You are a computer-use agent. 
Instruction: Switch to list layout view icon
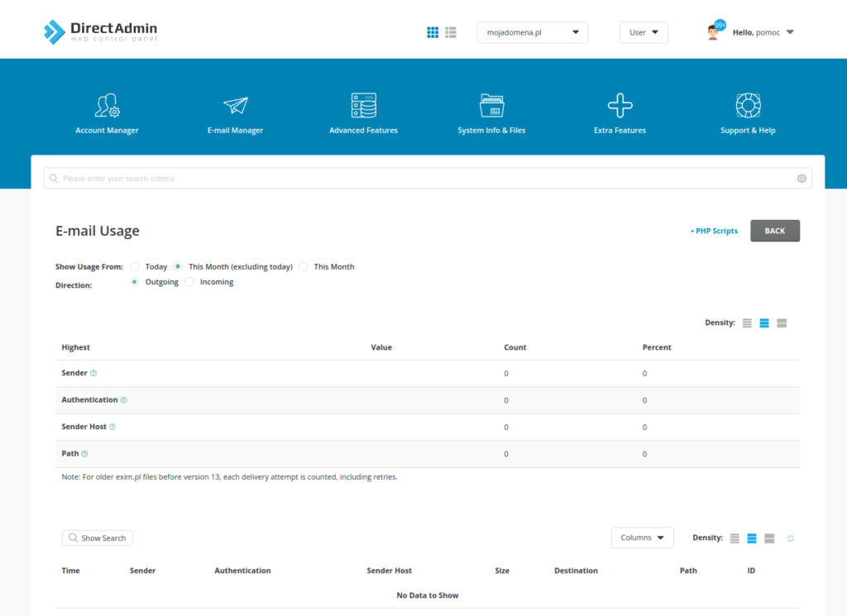pos(451,32)
